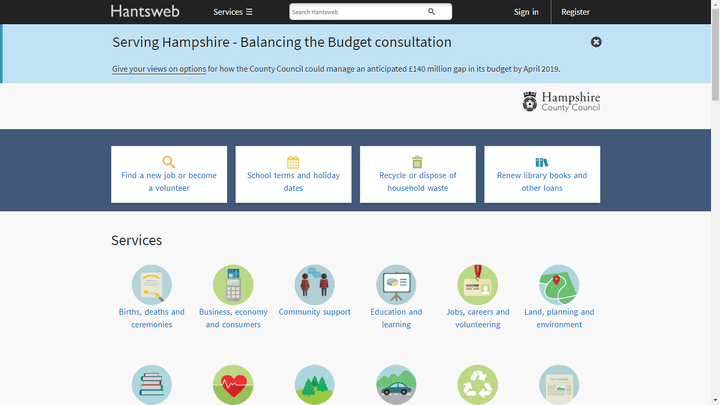This screenshot has width=720, height=405.
Task: Open the Sign in page
Action: [x=526, y=12]
